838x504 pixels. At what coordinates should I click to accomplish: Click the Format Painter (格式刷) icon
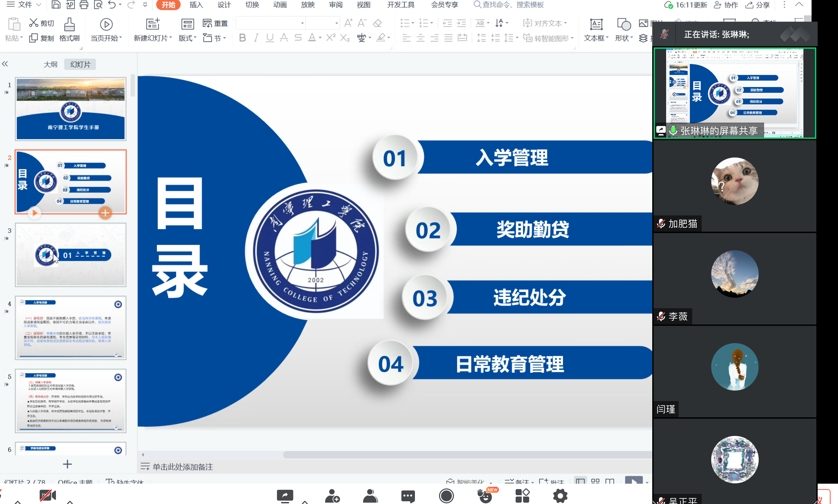(69, 24)
